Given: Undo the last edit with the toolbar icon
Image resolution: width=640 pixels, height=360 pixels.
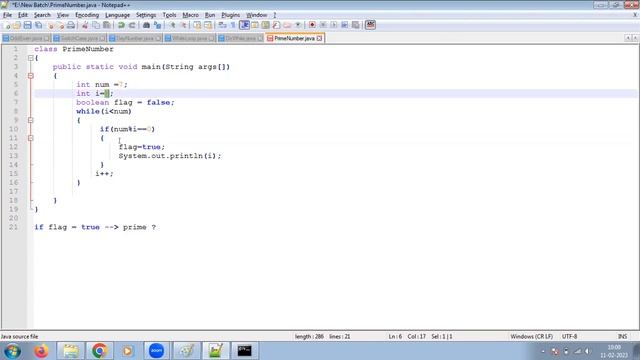Looking at the screenshot, I should point(121,25).
